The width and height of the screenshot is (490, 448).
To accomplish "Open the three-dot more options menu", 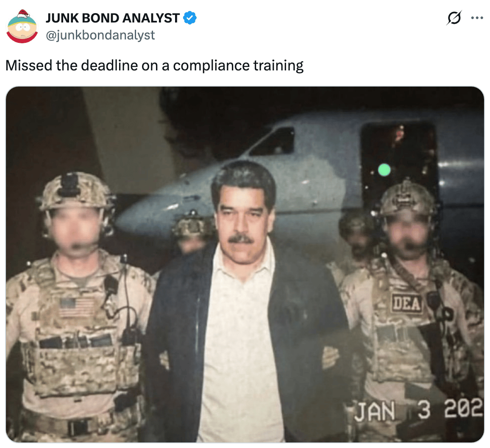I will tap(477, 18).
